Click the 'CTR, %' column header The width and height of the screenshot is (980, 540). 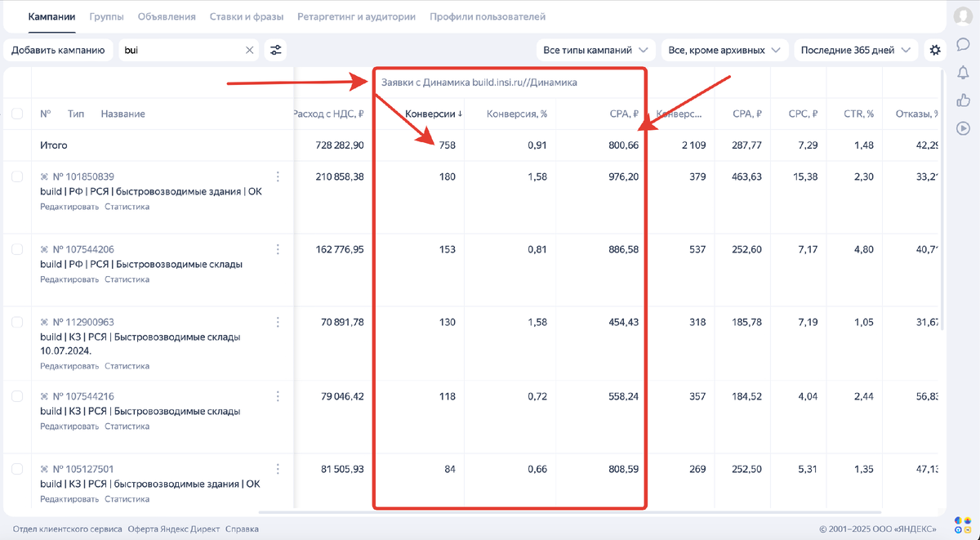coord(859,114)
